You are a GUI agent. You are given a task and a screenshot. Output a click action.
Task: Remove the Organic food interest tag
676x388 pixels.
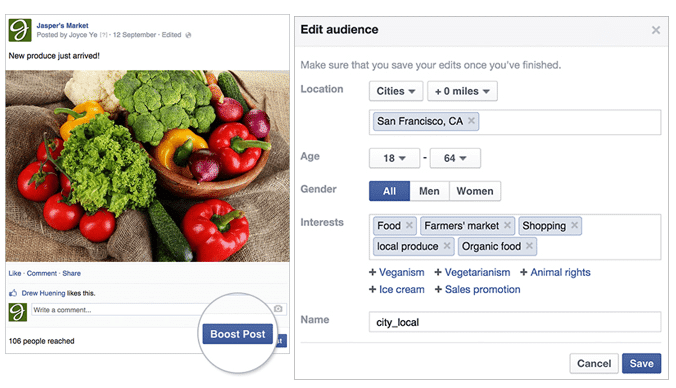(x=529, y=246)
